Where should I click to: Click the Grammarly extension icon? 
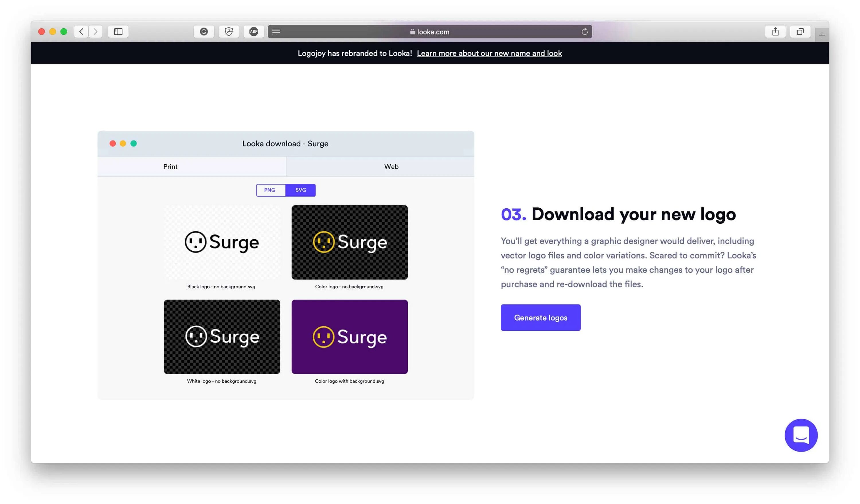[x=204, y=32]
